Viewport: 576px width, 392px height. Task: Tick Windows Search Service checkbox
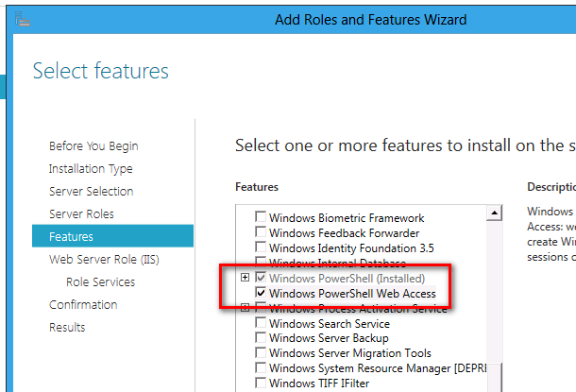pos(262,324)
